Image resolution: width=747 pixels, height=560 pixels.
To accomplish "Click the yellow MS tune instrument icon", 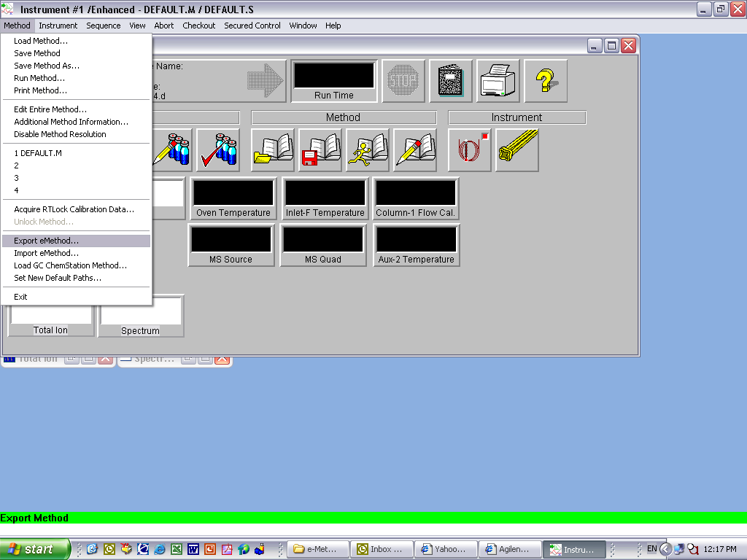I will point(517,150).
